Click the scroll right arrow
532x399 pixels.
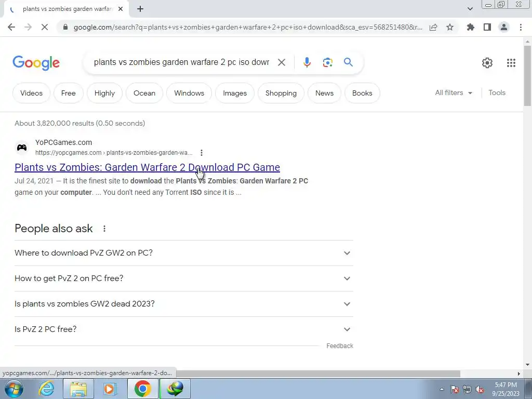[x=519, y=374]
